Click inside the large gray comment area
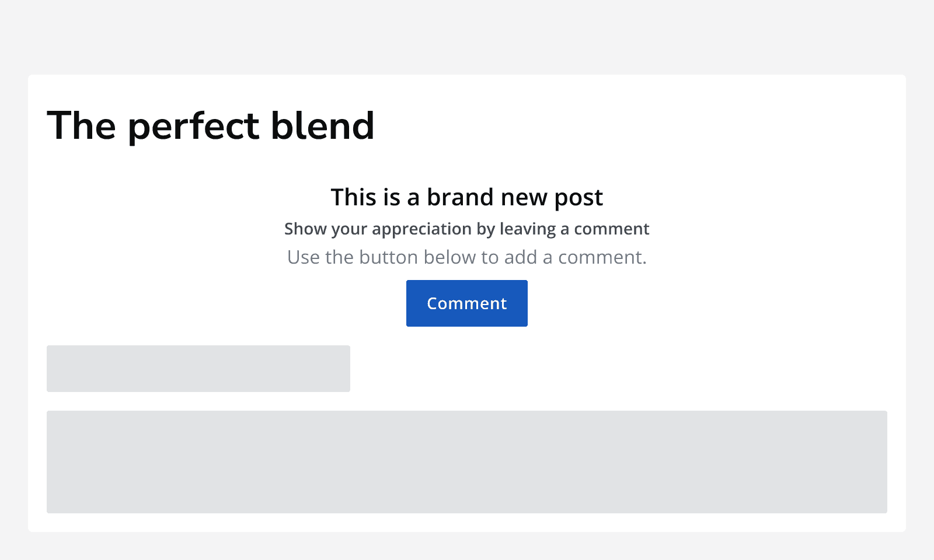This screenshot has width=934, height=560. 467,462
